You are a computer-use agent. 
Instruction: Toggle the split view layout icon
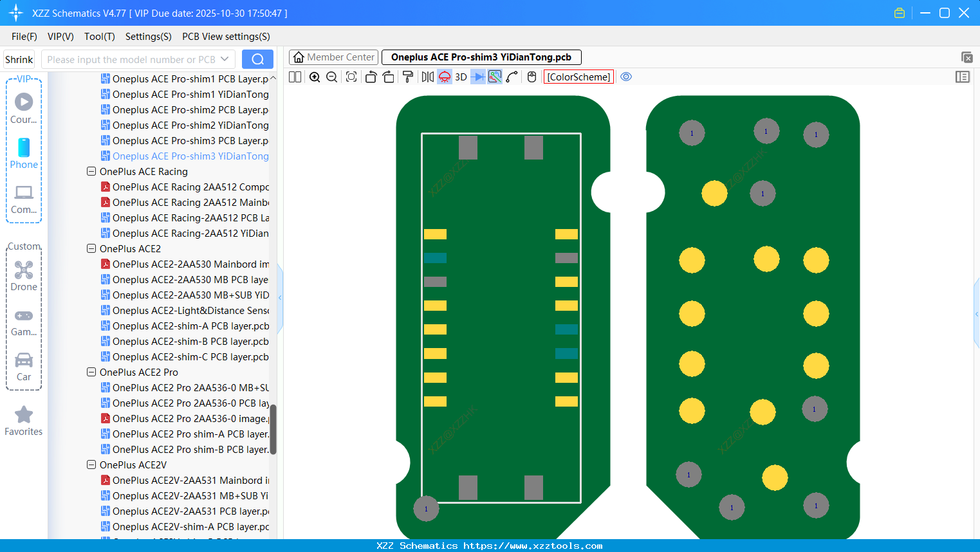click(x=295, y=77)
